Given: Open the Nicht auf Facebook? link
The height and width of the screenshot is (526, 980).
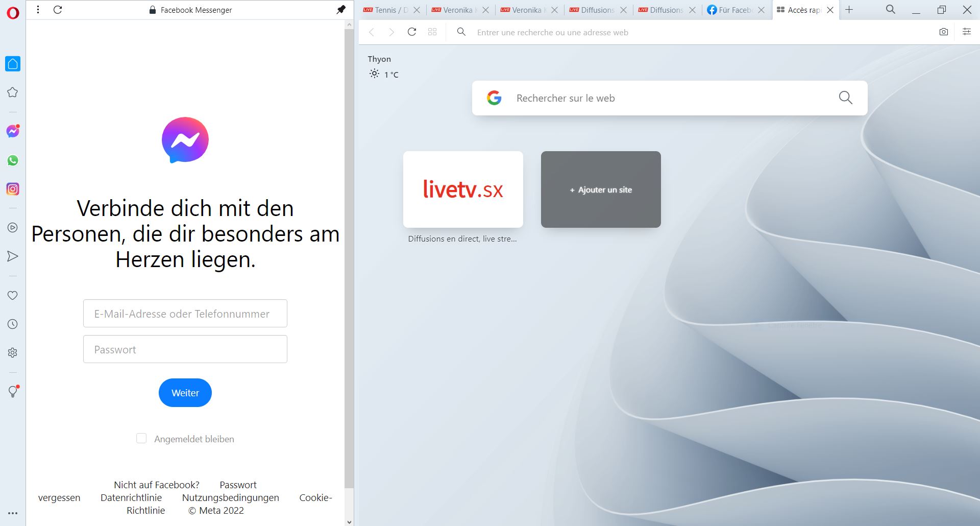Looking at the screenshot, I should (157, 485).
